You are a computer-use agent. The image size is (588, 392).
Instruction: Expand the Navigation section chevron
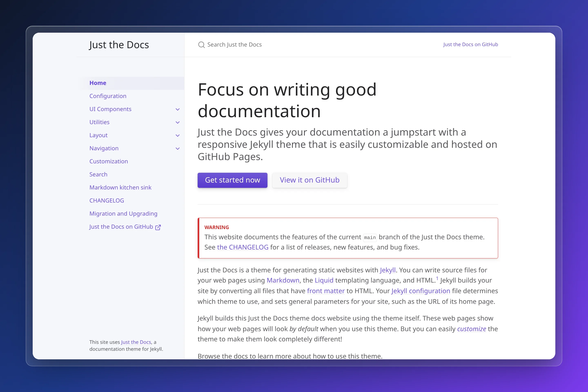pyautogui.click(x=177, y=148)
